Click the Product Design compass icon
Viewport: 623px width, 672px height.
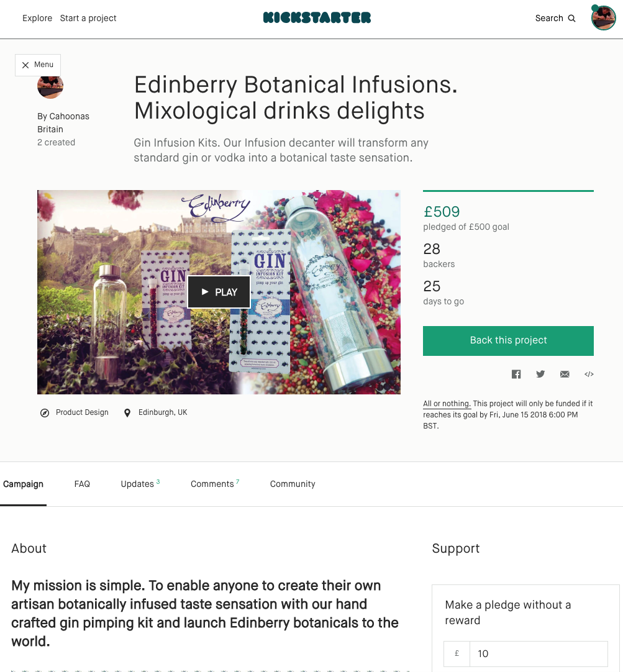click(45, 412)
